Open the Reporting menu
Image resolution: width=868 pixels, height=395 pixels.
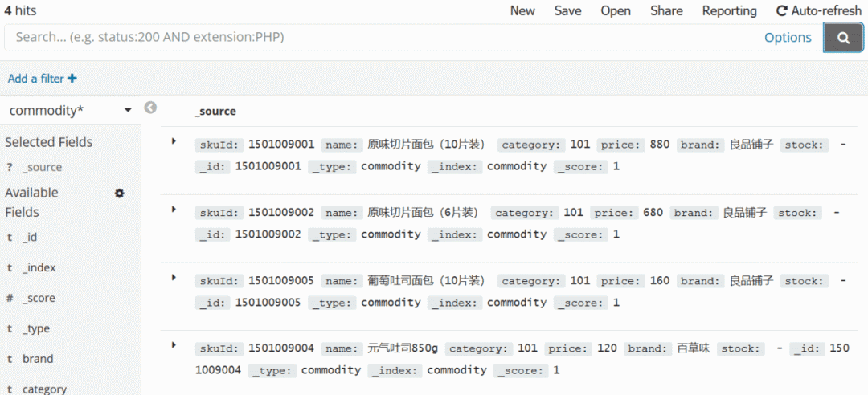(x=730, y=11)
